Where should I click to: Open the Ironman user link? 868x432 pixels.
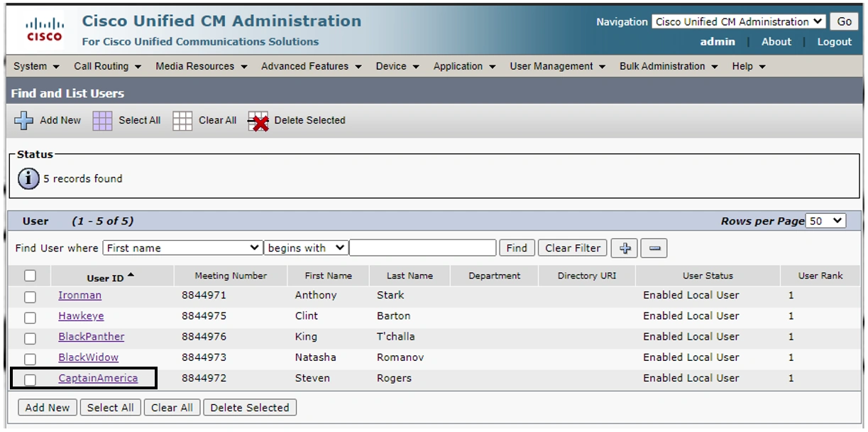(x=79, y=295)
